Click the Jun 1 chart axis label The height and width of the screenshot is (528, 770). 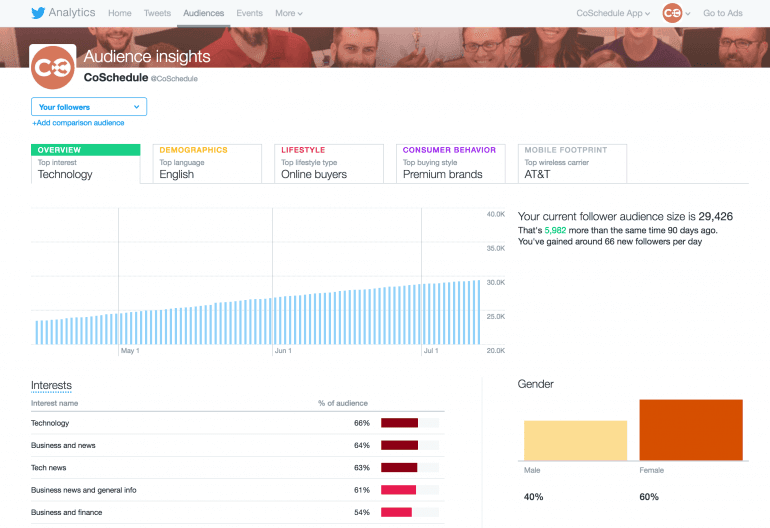[x=283, y=351]
